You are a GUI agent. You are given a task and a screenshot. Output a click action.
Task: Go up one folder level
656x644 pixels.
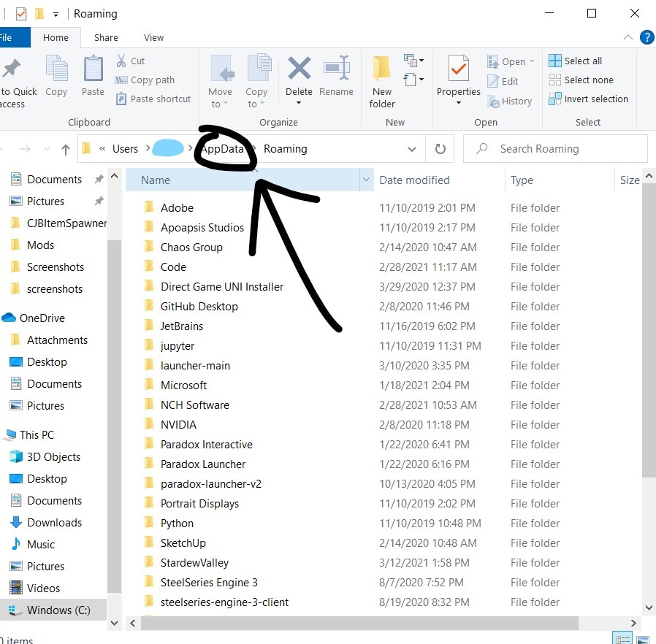65,149
